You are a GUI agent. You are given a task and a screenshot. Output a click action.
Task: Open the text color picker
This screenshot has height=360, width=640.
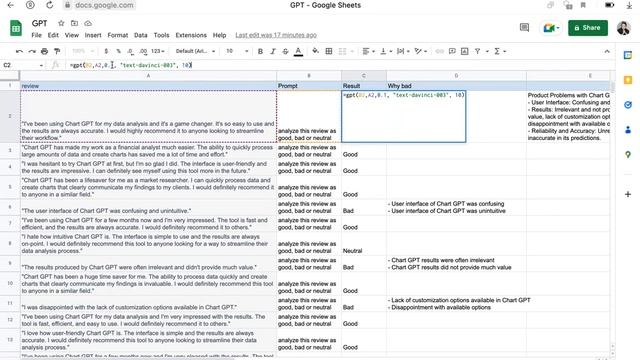pos(298,51)
